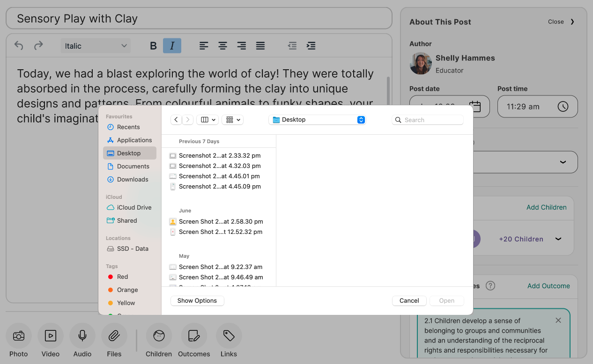This screenshot has width=593, height=364.
Task: Open the Italic text style dropdown
Action: click(96, 46)
